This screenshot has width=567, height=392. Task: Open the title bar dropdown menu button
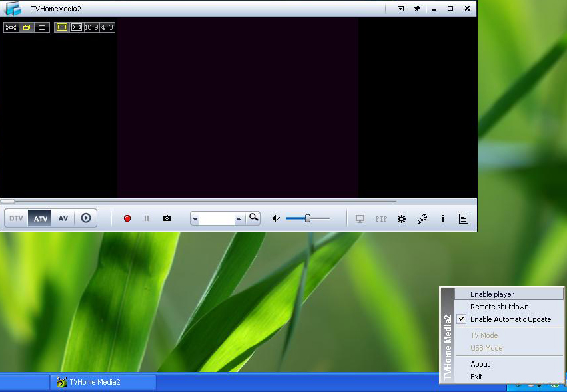(x=400, y=8)
